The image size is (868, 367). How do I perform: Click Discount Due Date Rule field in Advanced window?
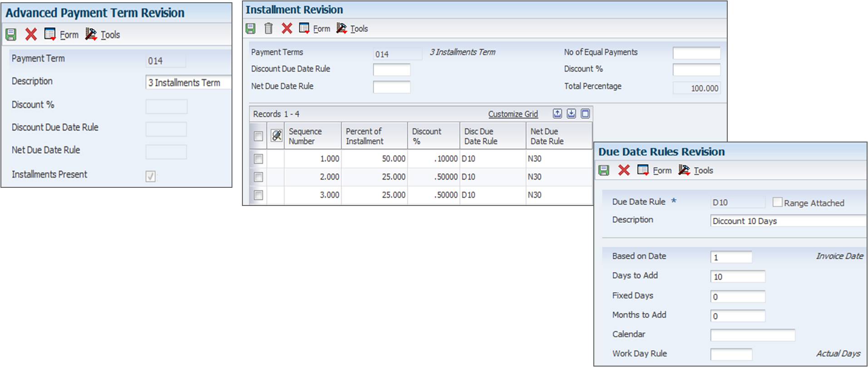pos(166,129)
